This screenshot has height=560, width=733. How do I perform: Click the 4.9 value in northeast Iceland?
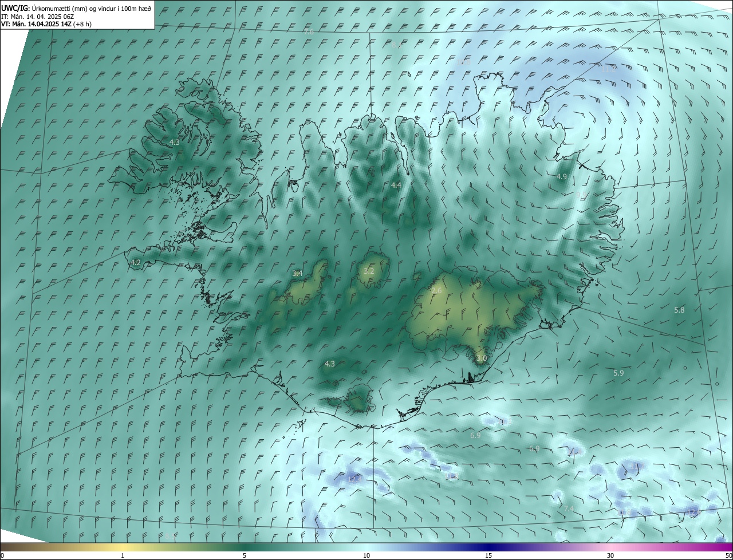pos(561,177)
